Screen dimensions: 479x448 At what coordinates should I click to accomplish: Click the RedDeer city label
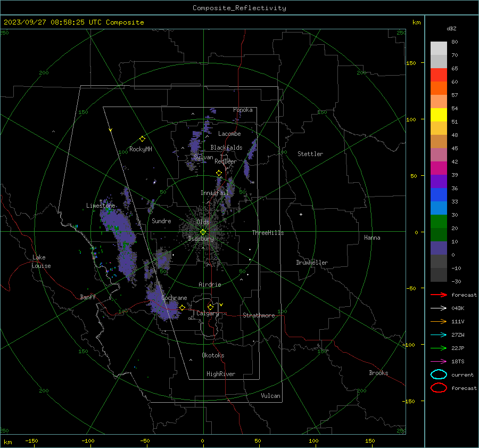[226, 161]
